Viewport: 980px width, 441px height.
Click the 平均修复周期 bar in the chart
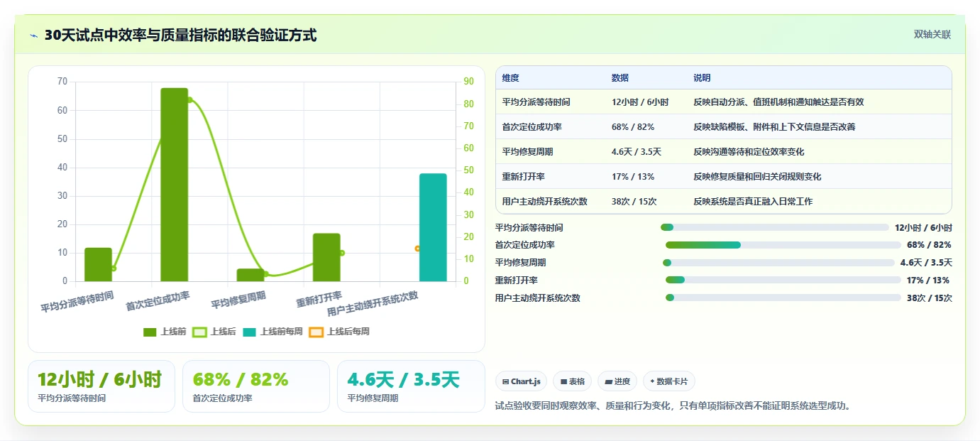(250, 275)
